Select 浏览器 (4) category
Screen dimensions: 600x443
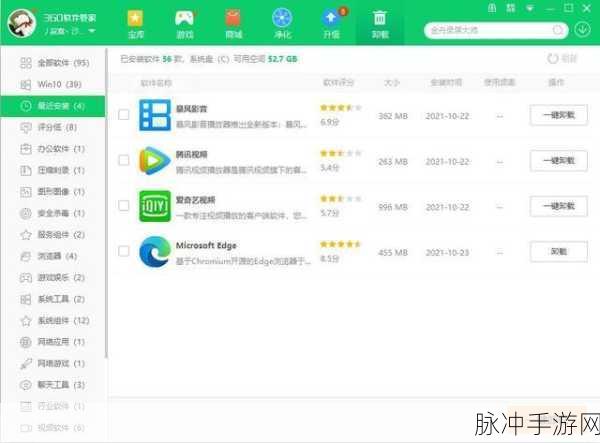tap(53, 256)
